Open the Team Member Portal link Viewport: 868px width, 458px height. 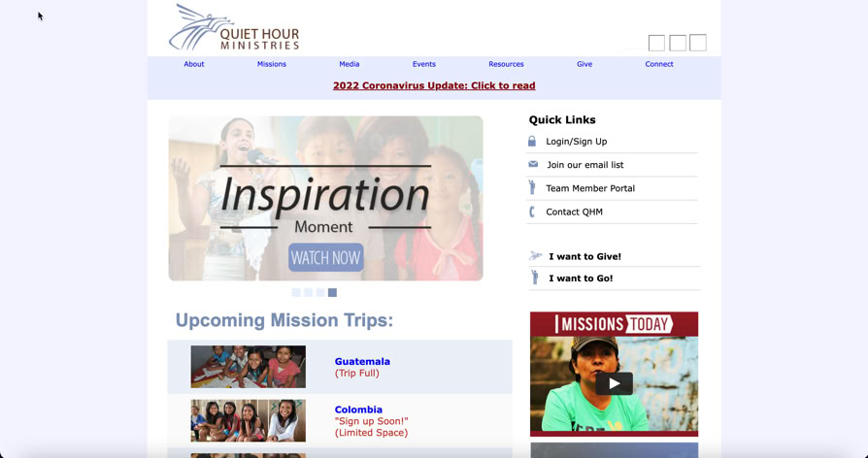click(590, 188)
